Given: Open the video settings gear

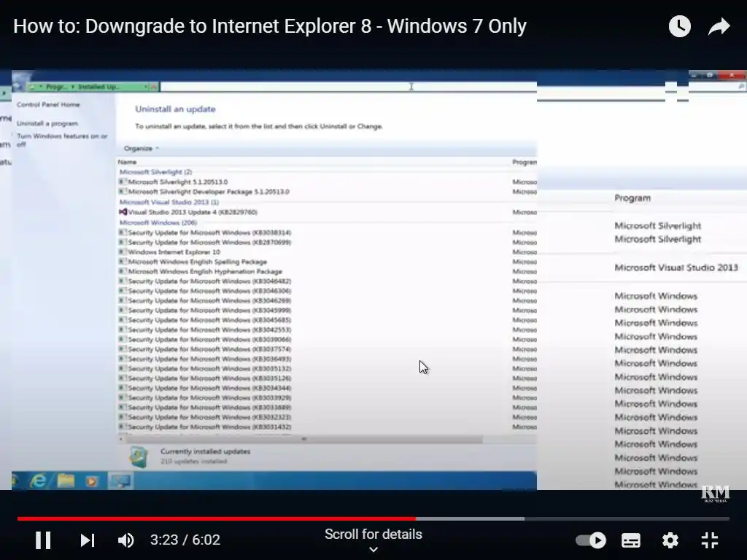Looking at the screenshot, I should [x=670, y=540].
